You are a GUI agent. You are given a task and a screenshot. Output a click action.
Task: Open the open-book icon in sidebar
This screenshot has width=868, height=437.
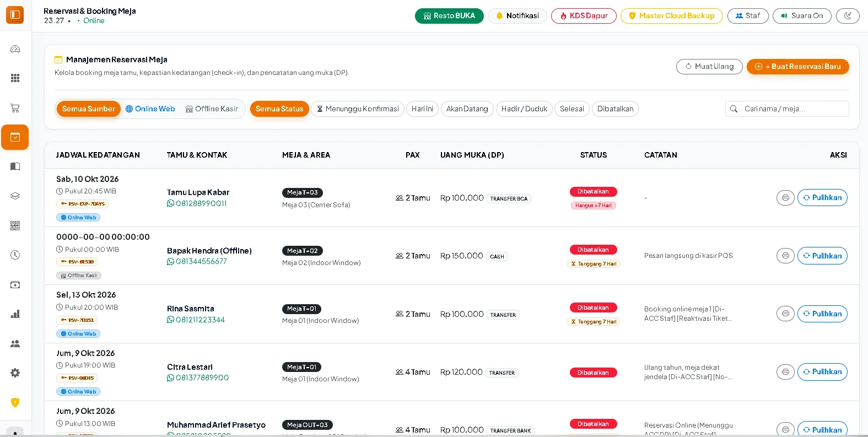15,166
